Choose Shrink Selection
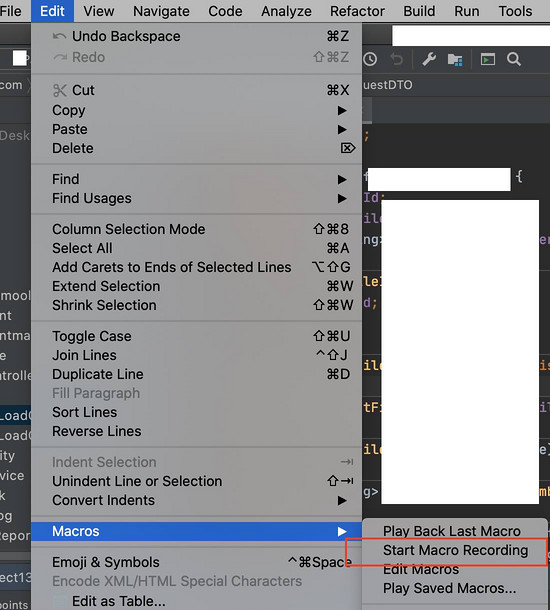The width and height of the screenshot is (550, 610). coord(196,305)
